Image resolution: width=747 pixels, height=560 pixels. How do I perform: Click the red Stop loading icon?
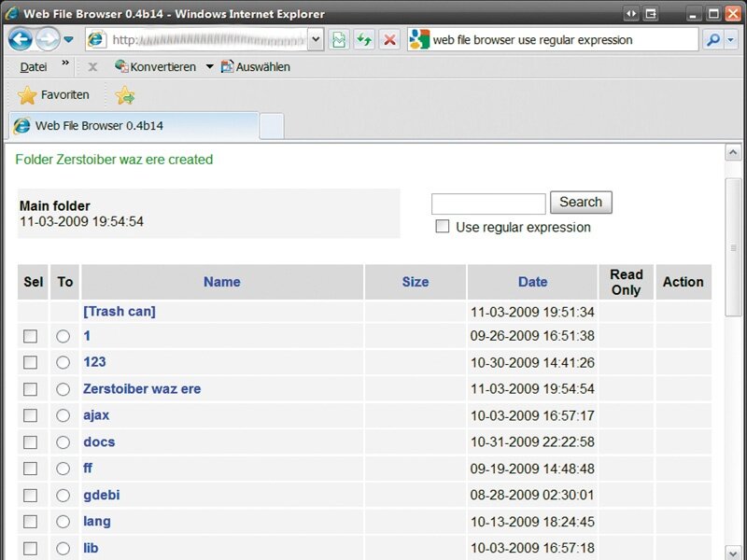(389, 40)
